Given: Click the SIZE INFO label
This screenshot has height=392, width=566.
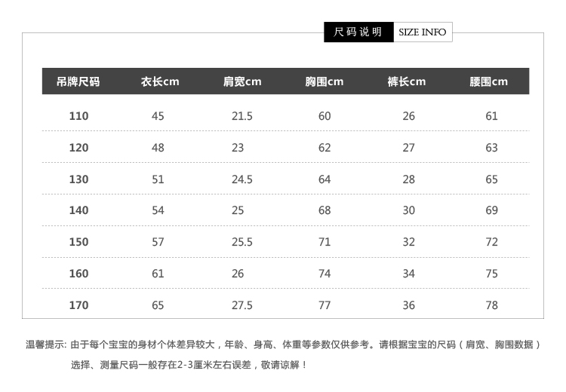Looking at the screenshot, I should click(x=422, y=32).
